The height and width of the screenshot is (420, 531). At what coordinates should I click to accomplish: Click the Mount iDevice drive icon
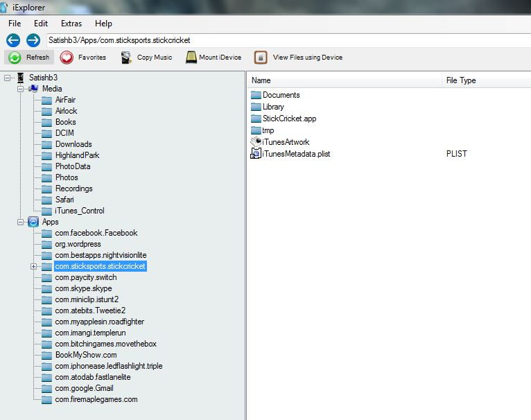191,58
